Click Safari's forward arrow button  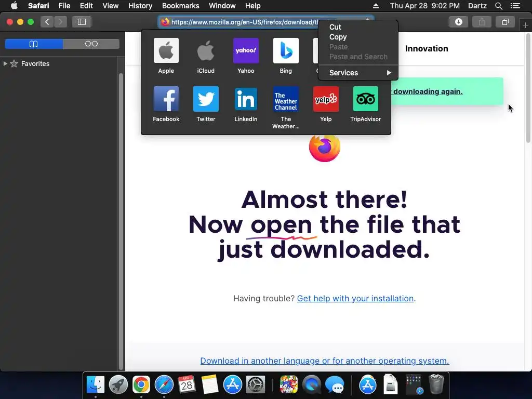(60, 22)
